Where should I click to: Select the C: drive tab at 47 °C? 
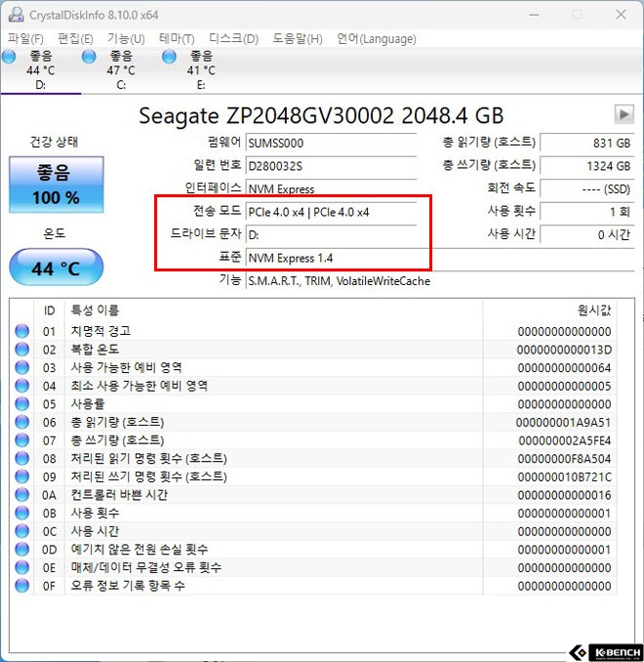click(121, 70)
